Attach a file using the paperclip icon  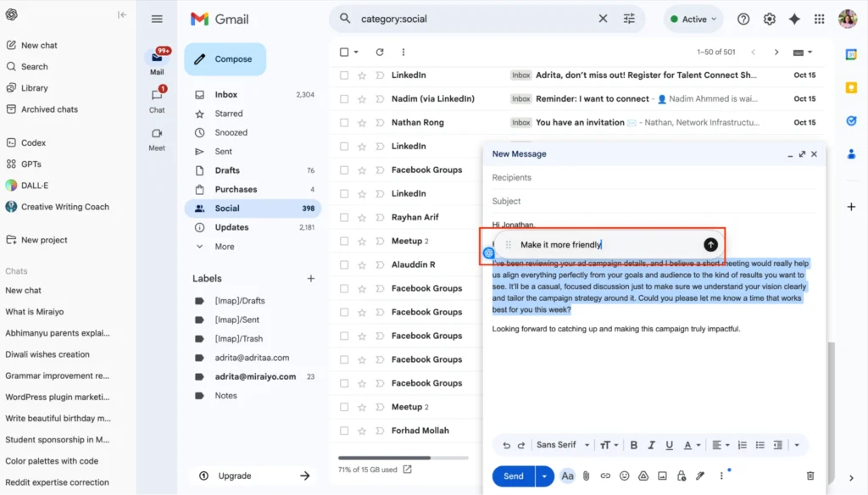pyautogui.click(x=586, y=476)
